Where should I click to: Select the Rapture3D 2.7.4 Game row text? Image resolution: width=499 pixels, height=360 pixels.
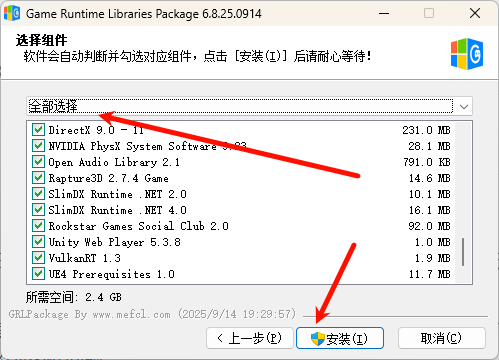[109, 178]
